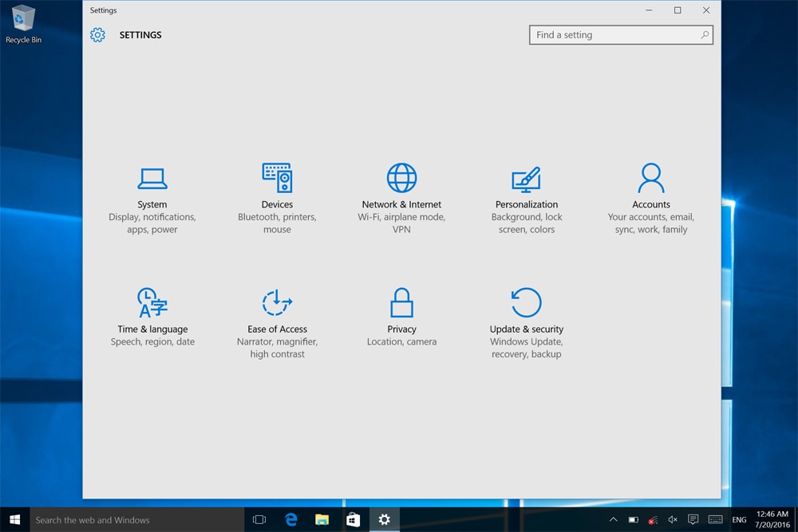
Task: Open Devices settings keyboard and speaker icon
Action: click(277, 178)
